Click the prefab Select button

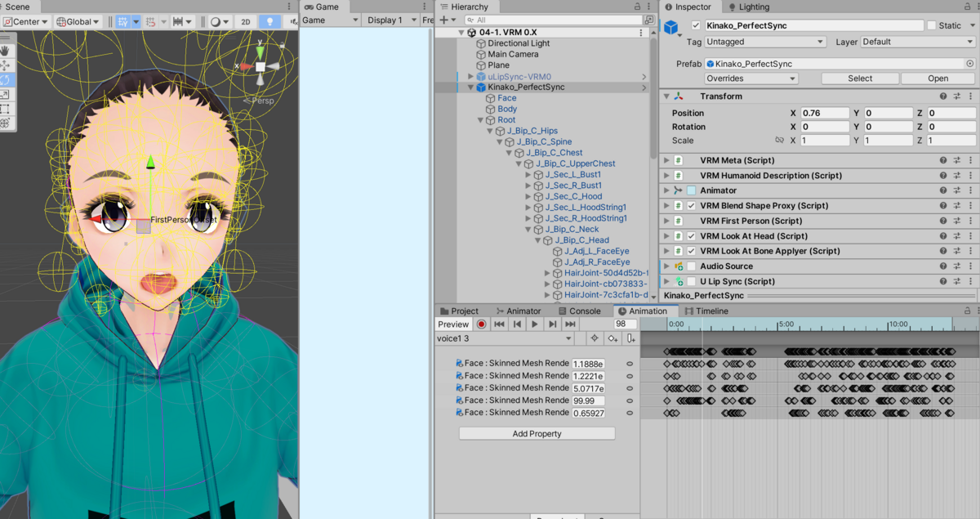pos(860,78)
